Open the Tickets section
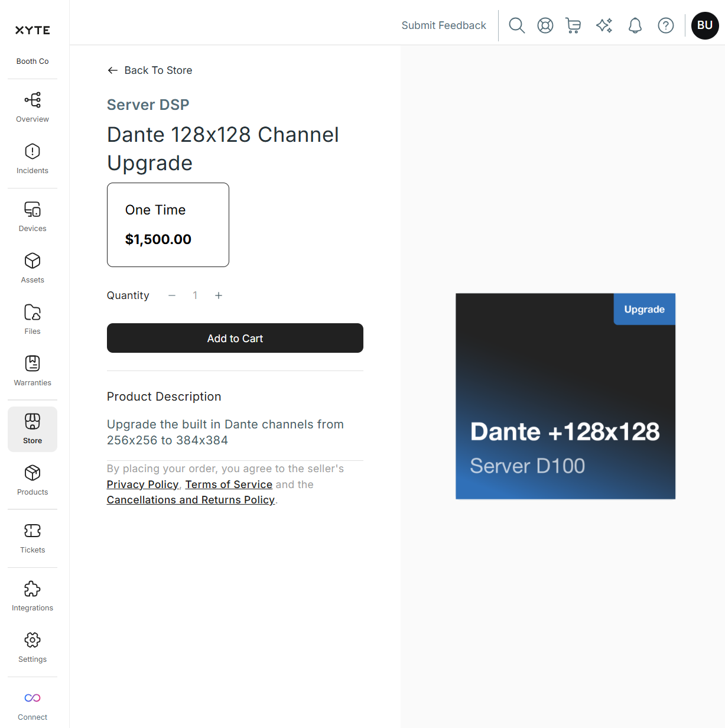Image resolution: width=725 pixels, height=728 pixels. (32, 538)
